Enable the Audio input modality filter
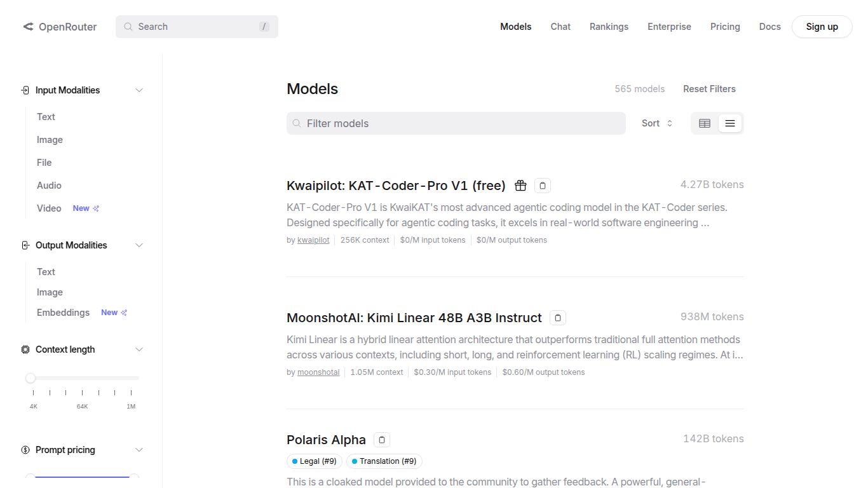 click(49, 185)
